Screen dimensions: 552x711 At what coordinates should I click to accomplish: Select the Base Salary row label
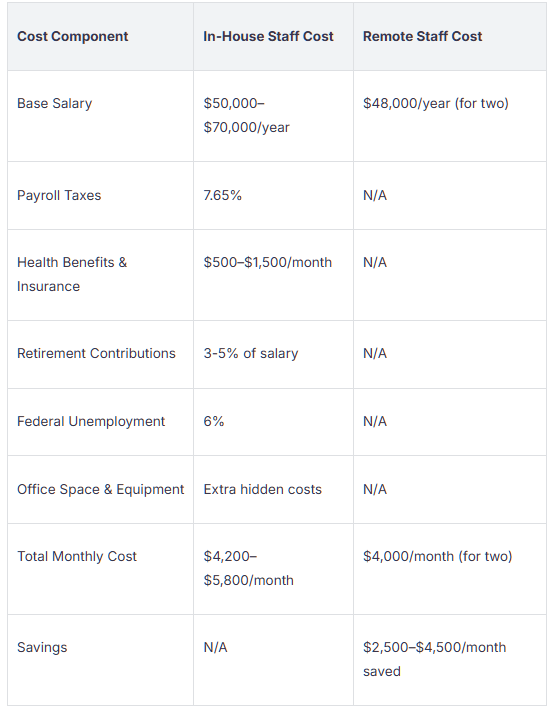(x=54, y=103)
